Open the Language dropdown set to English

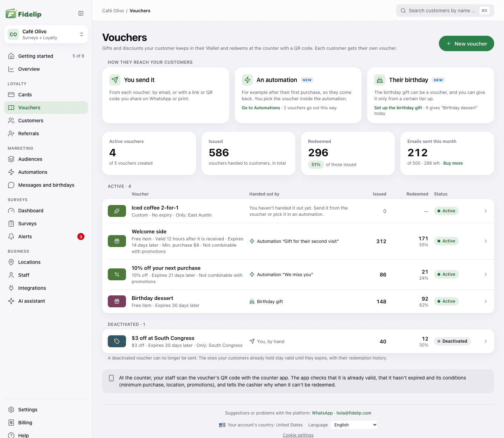(354, 425)
